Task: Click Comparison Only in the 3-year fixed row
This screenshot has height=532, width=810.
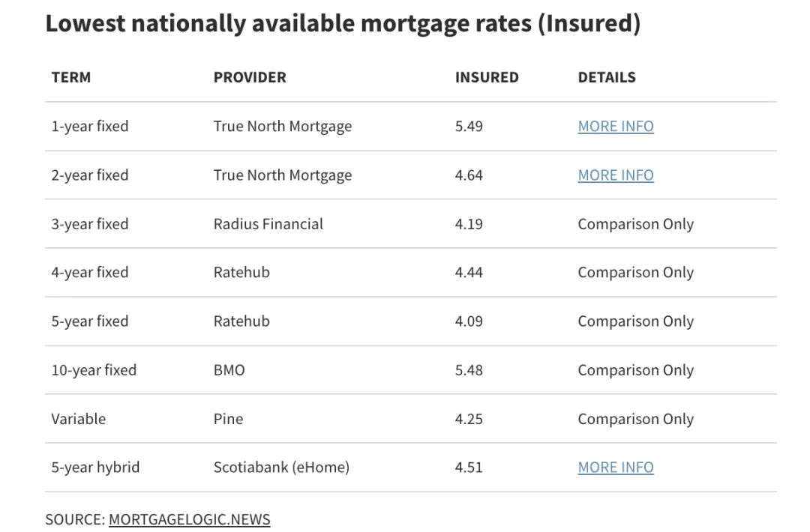Action: [x=635, y=224]
